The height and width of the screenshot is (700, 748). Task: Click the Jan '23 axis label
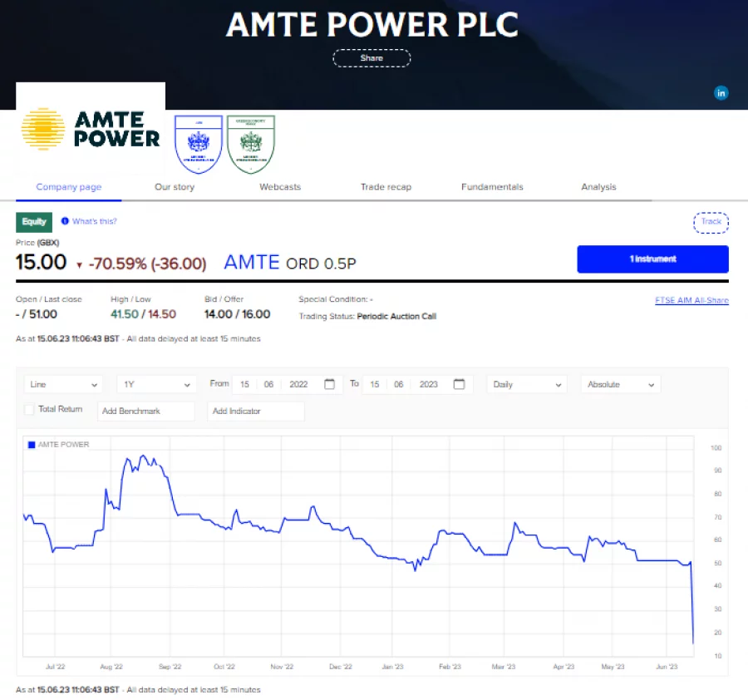coord(392,667)
